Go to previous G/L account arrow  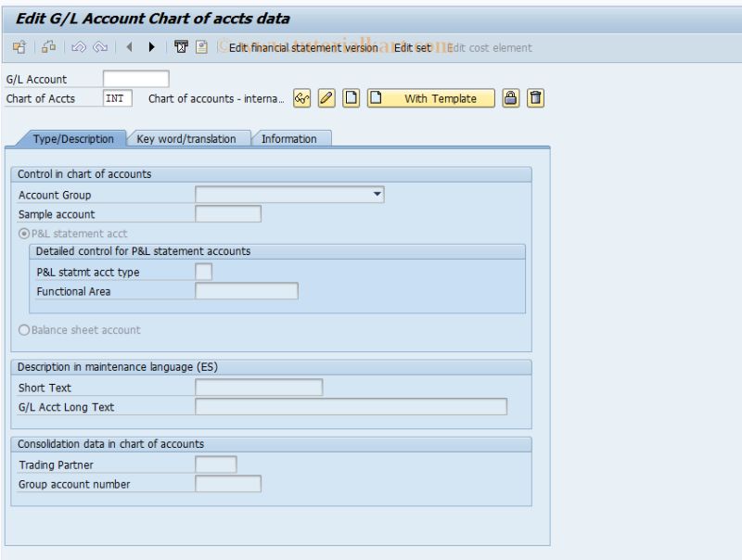[129, 47]
